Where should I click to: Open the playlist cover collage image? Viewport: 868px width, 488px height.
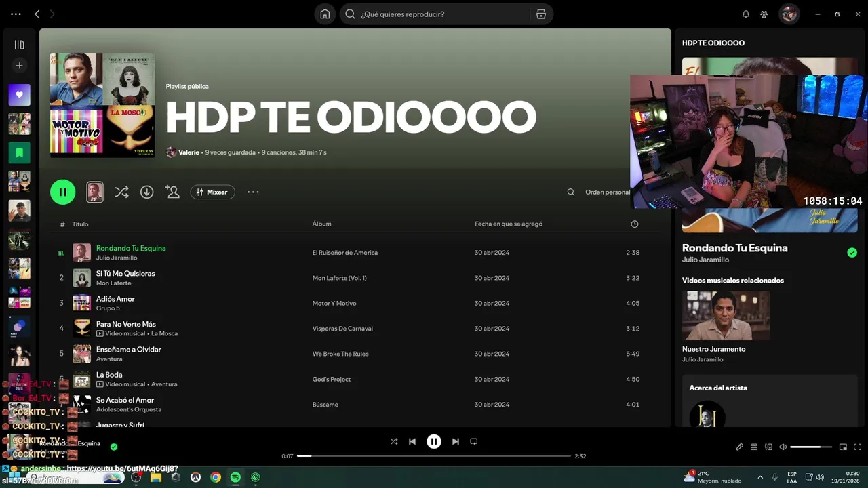tap(102, 105)
